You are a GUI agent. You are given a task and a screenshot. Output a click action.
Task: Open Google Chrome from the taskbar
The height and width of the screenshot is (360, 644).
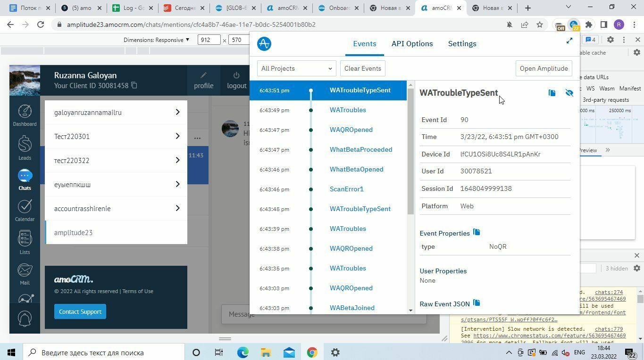pos(312,352)
